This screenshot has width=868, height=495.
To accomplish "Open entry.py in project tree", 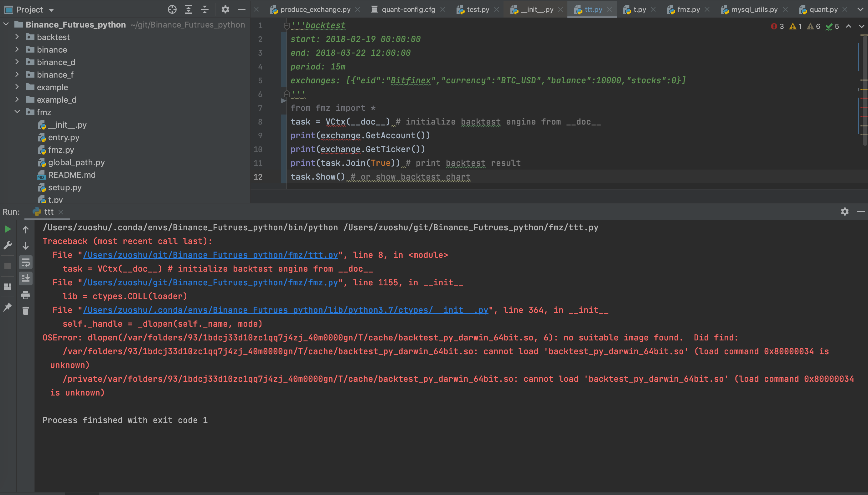I will tap(64, 137).
